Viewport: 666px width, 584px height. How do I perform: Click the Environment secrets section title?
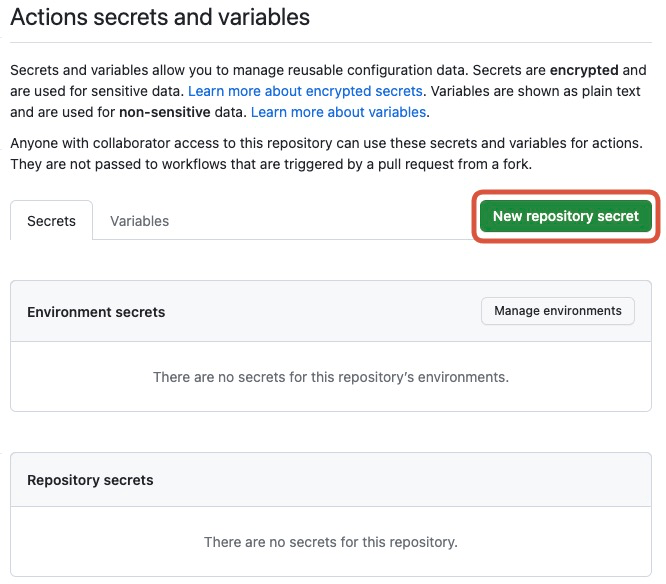tap(96, 312)
